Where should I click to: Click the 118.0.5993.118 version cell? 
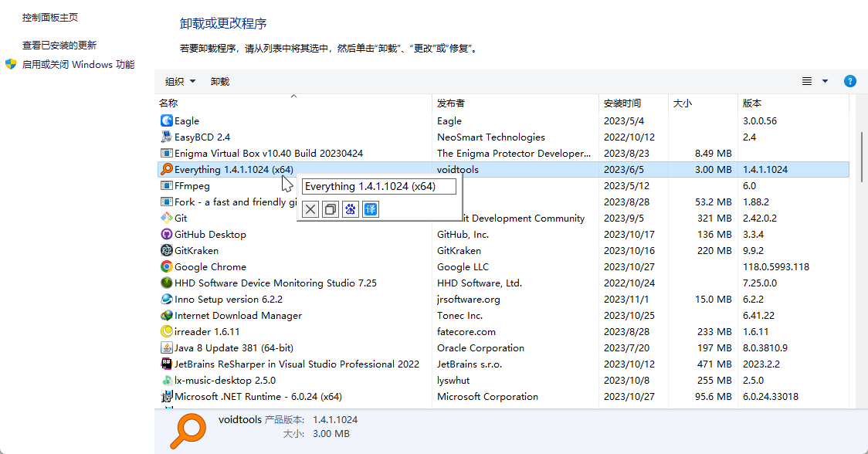(x=776, y=267)
